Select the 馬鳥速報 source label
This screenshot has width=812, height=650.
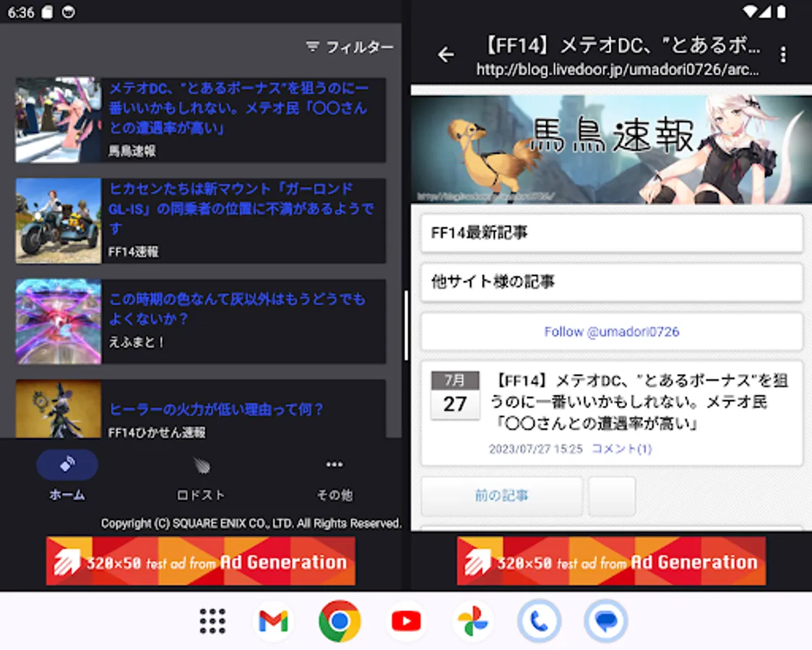point(131,151)
